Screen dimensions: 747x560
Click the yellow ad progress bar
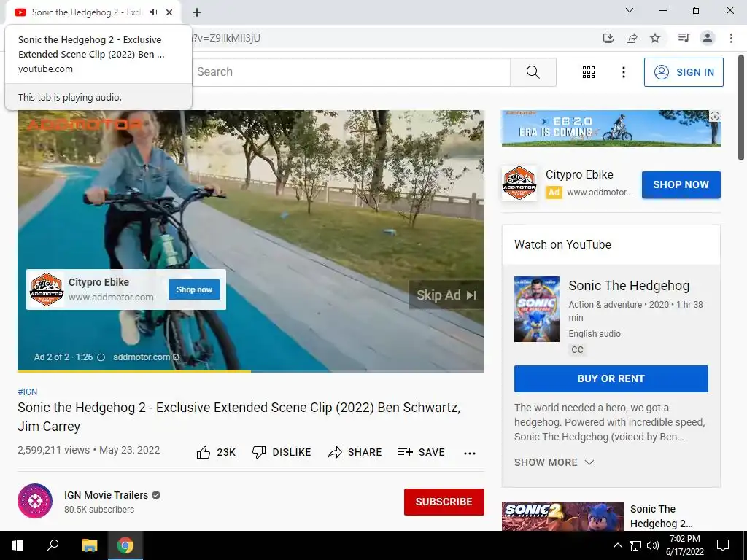point(134,370)
